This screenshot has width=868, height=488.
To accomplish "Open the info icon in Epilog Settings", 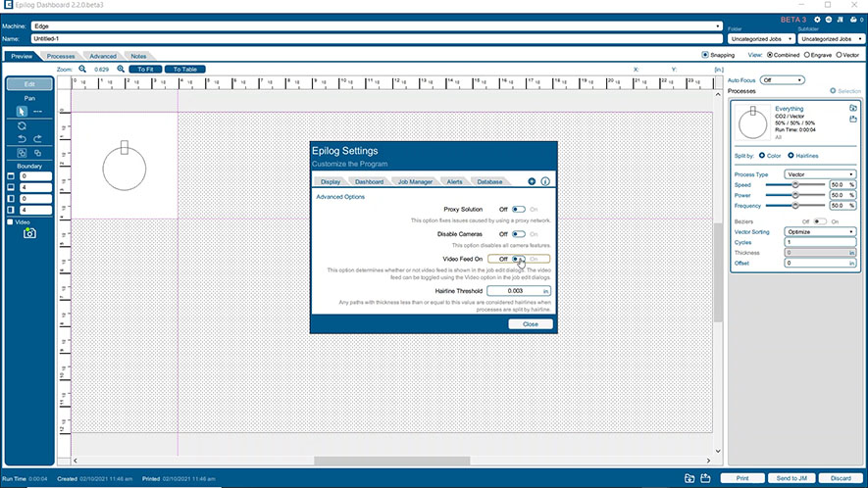I will point(545,181).
